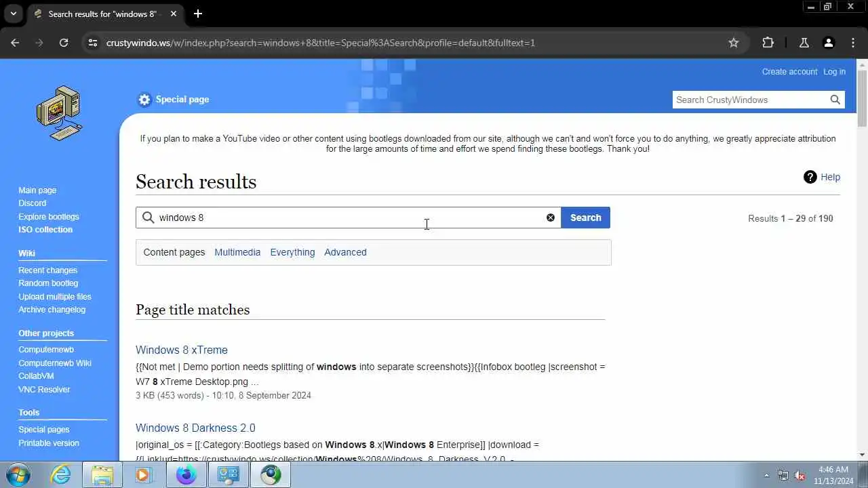Viewport: 868px width, 488px height.
Task: Click the 'Page title matches' heading
Action: pyautogui.click(x=193, y=310)
